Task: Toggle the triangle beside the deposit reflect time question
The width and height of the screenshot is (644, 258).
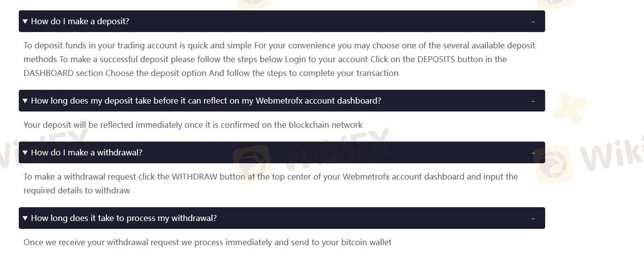Action: point(25,101)
